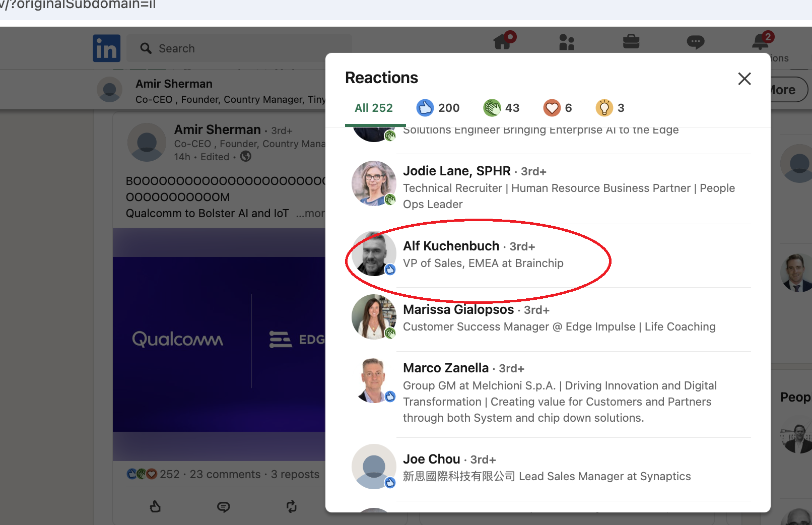Click the Marco Zanella name link
Screen dimensions: 812x525
[446, 368]
